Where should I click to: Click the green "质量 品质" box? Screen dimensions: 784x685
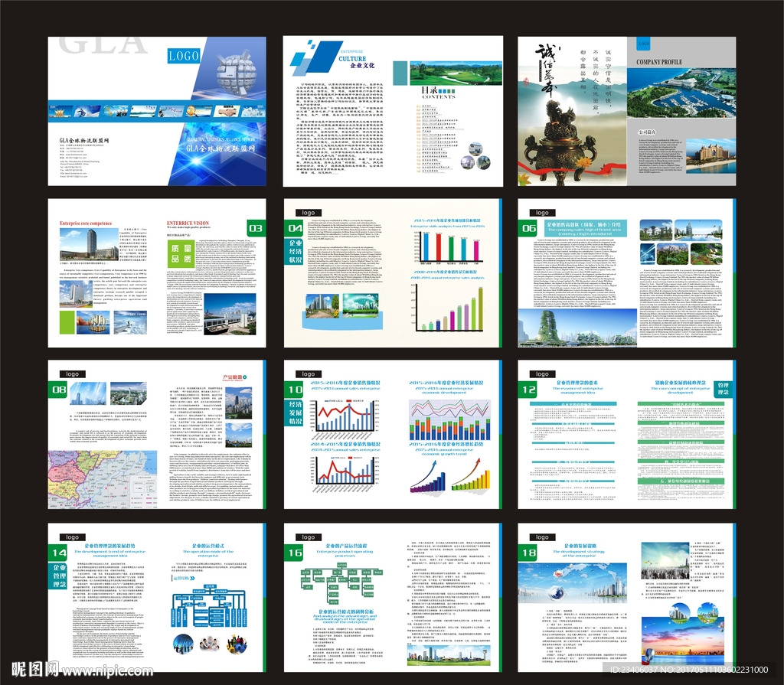point(181,253)
